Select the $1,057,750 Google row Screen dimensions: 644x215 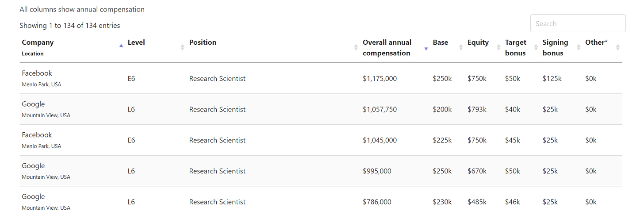tap(321, 109)
